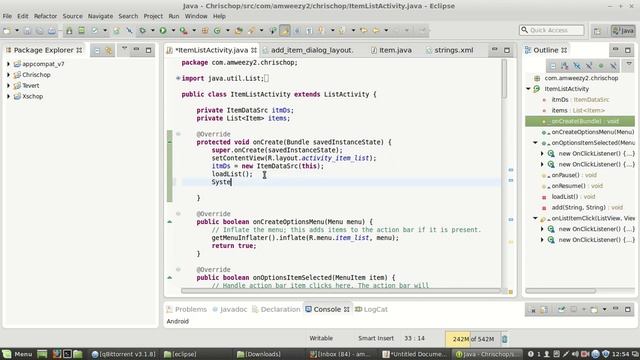Click the editor horizontal scrollbar

tap(341, 291)
